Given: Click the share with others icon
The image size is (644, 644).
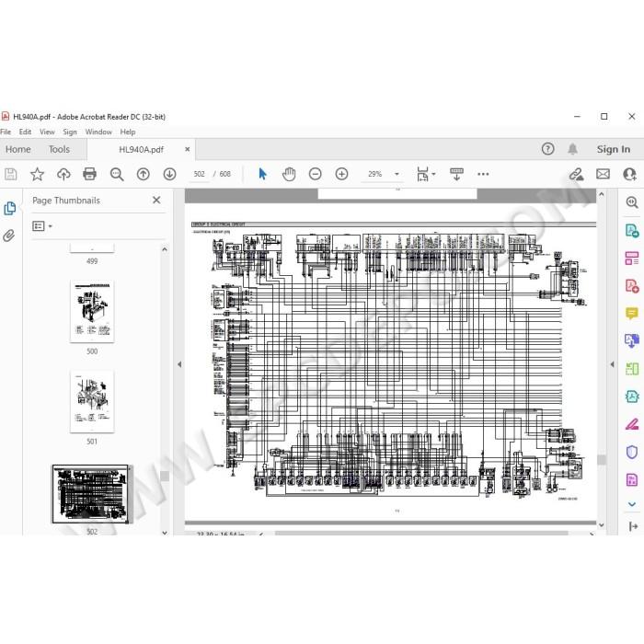Looking at the screenshot, I should coord(629,174).
